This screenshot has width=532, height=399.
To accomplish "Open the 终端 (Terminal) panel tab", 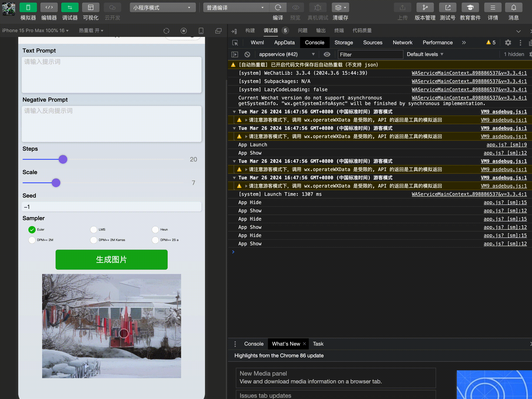I will pos(339,31).
